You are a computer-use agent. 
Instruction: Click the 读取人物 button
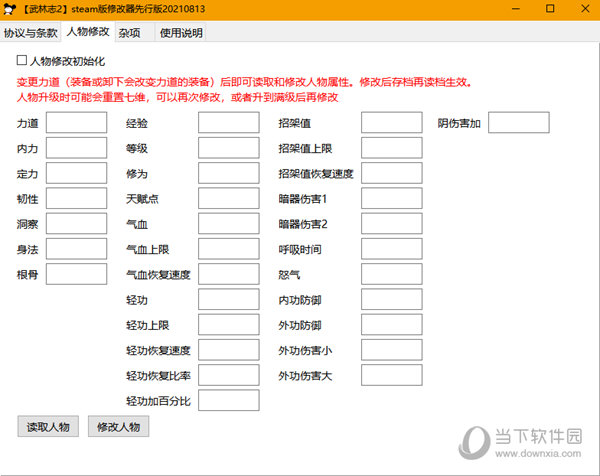point(48,426)
